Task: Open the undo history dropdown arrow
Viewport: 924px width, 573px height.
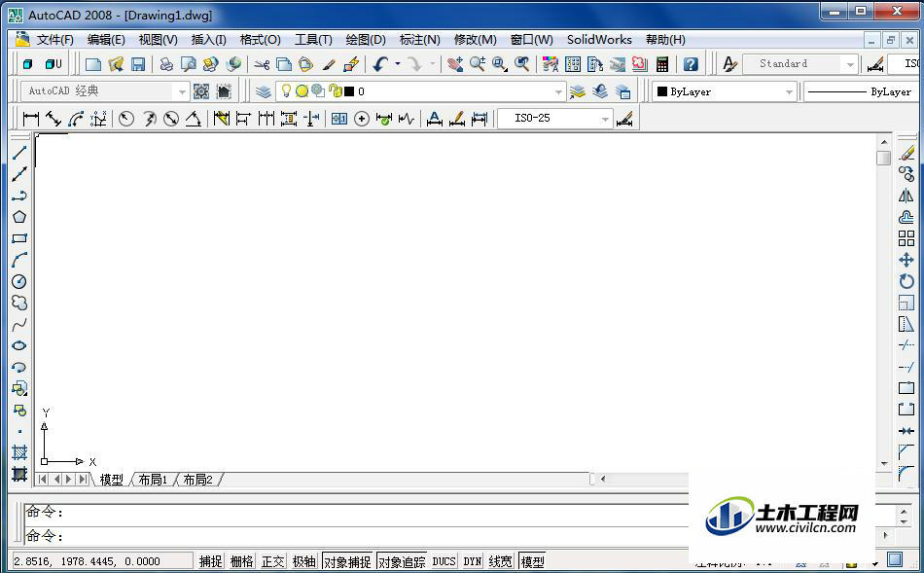Action: (x=398, y=63)
